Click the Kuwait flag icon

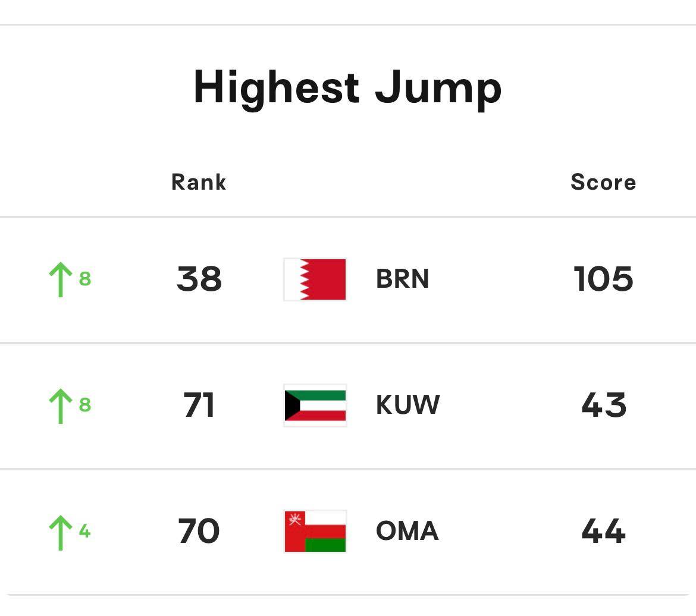point(315,406)
